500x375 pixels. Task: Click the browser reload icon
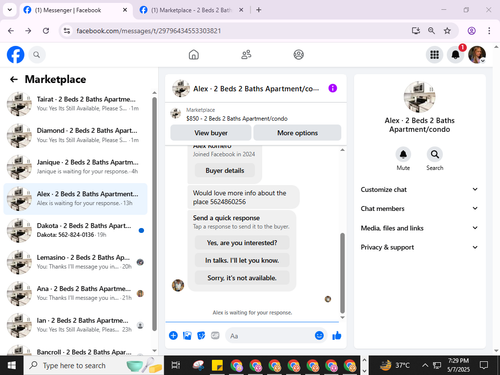(x=46, y=31)
